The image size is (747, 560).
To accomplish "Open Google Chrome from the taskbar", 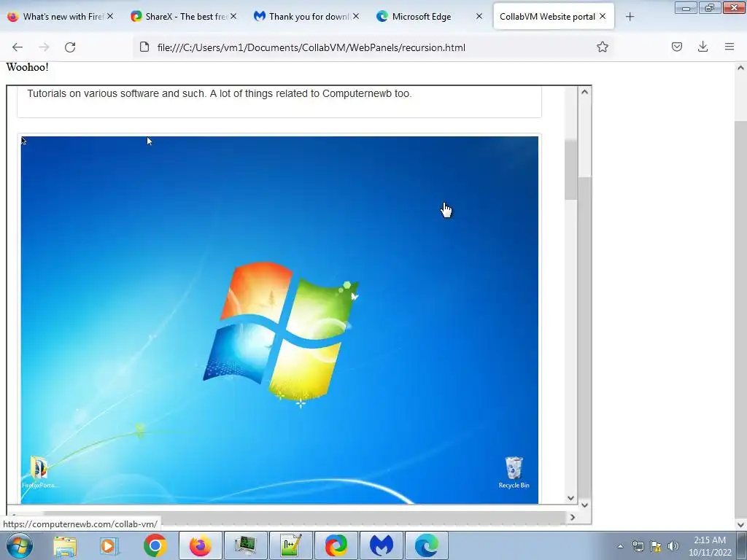I will (155, 545).
